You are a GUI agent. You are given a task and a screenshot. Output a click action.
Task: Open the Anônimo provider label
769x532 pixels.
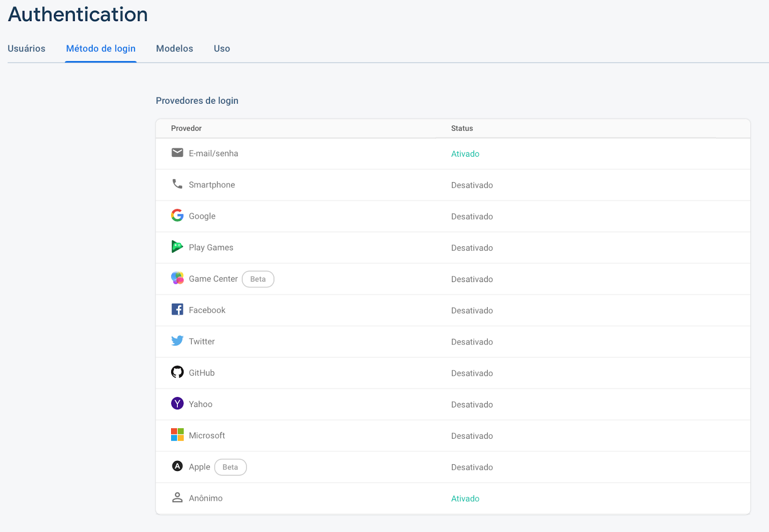206,498
